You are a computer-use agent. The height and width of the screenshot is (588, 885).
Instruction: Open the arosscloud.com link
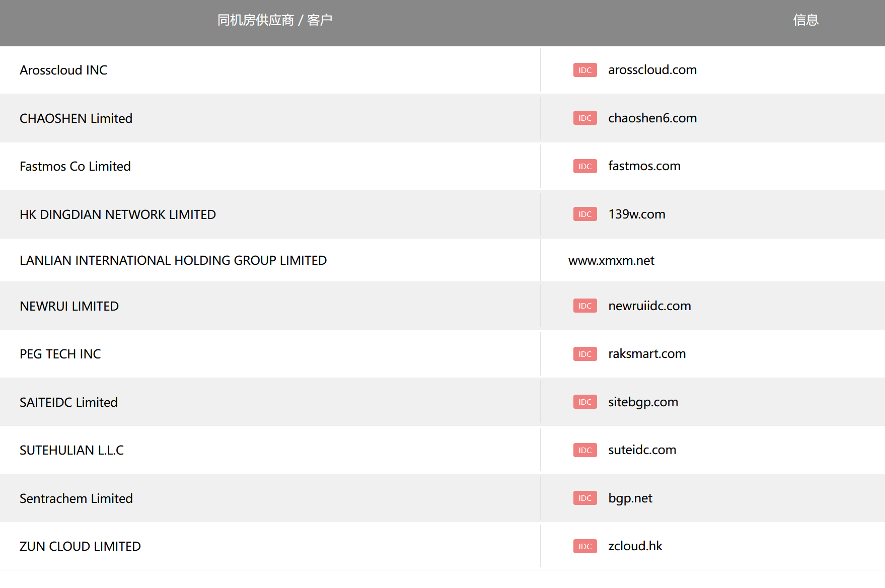point(652,70)
